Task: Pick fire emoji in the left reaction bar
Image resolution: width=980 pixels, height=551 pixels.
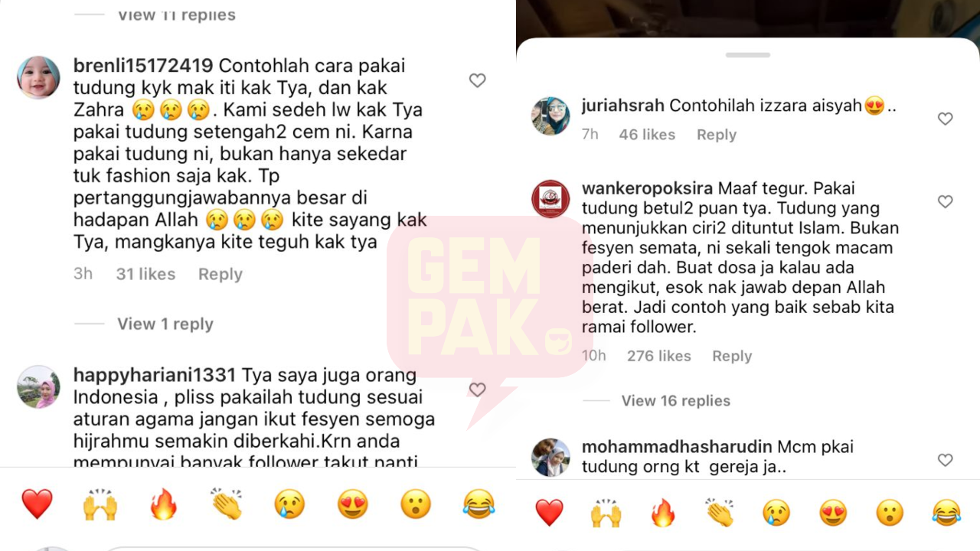Action: [x=163, y=504]
